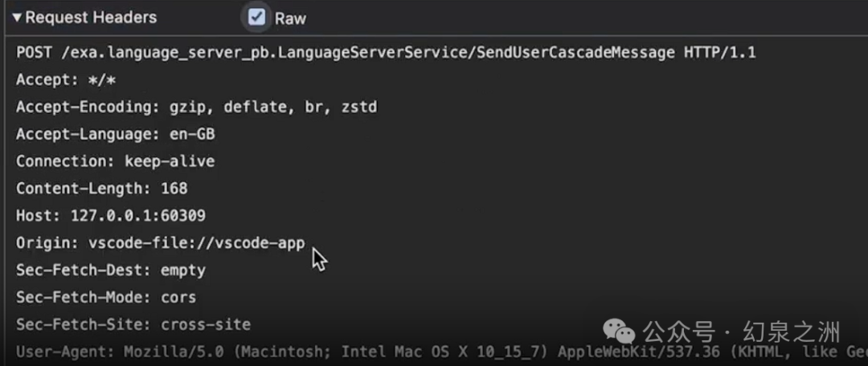This screenshot has height=366, width=868.
Task: Select the Request Headers section title
Action: click(x=91, y=18)
